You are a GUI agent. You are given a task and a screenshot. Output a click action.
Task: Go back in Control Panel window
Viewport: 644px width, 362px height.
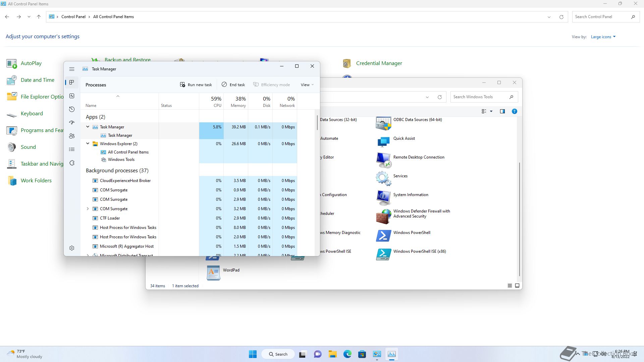tap(7, 17)
